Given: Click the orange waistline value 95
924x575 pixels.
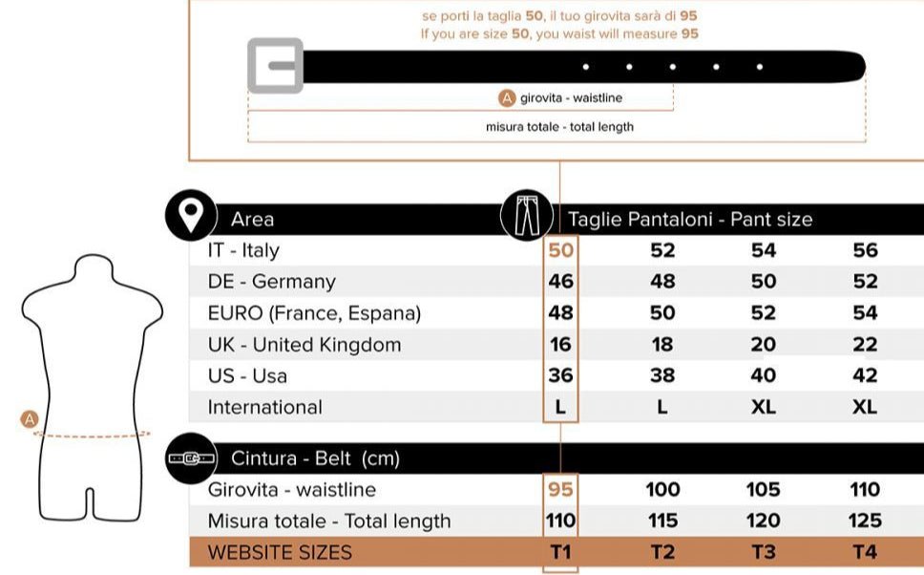Looking at the screenshot, I should (559, 489).
